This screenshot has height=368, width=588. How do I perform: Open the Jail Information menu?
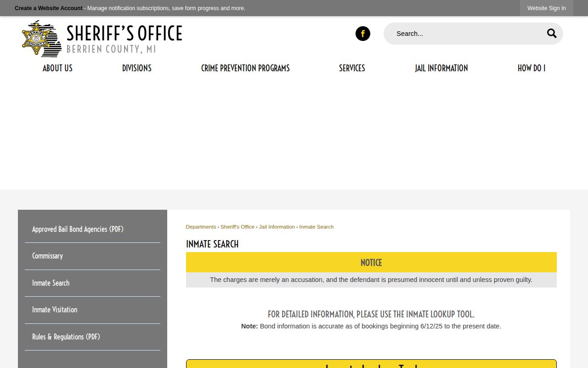point(441,68)
